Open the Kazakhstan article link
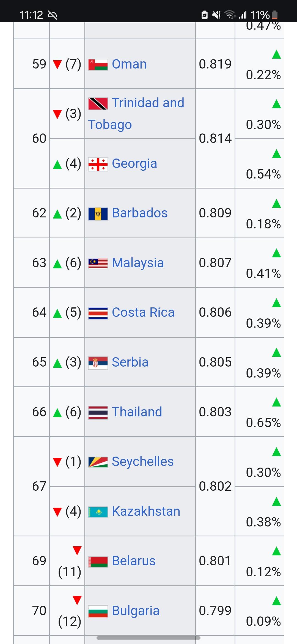 [x=146, y=511]
